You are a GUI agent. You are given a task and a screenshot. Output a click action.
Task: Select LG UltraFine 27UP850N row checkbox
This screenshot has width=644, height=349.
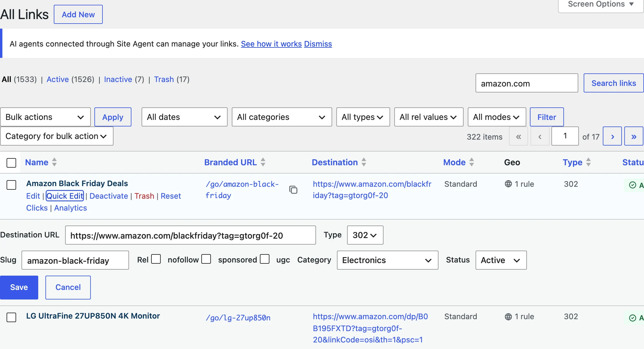click(x=11, y=317)
